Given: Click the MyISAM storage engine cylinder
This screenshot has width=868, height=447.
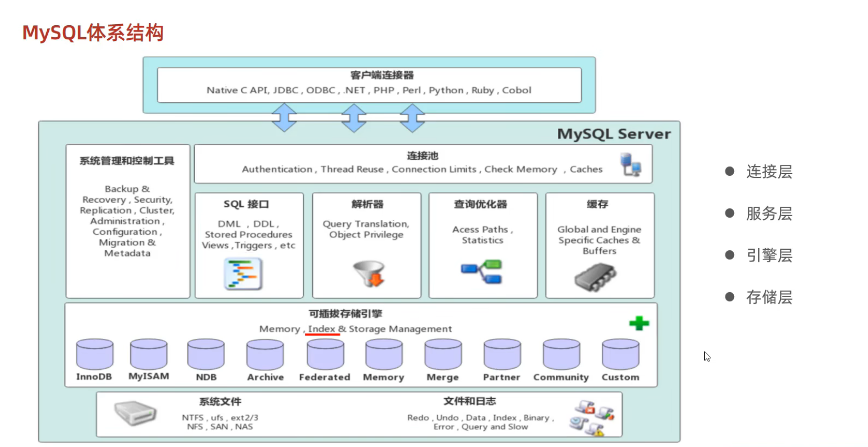Looking at the screenshot, I should pyautogui.click(x=149, y=354).
